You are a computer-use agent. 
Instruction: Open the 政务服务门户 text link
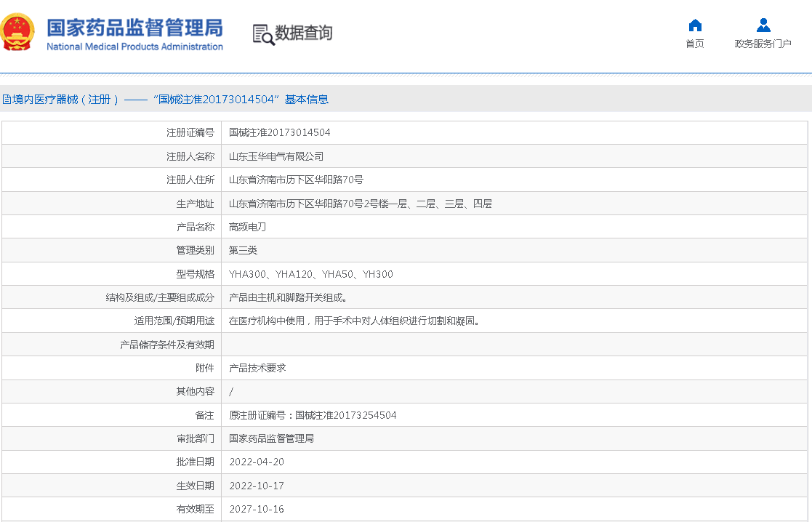coord(763,44)
